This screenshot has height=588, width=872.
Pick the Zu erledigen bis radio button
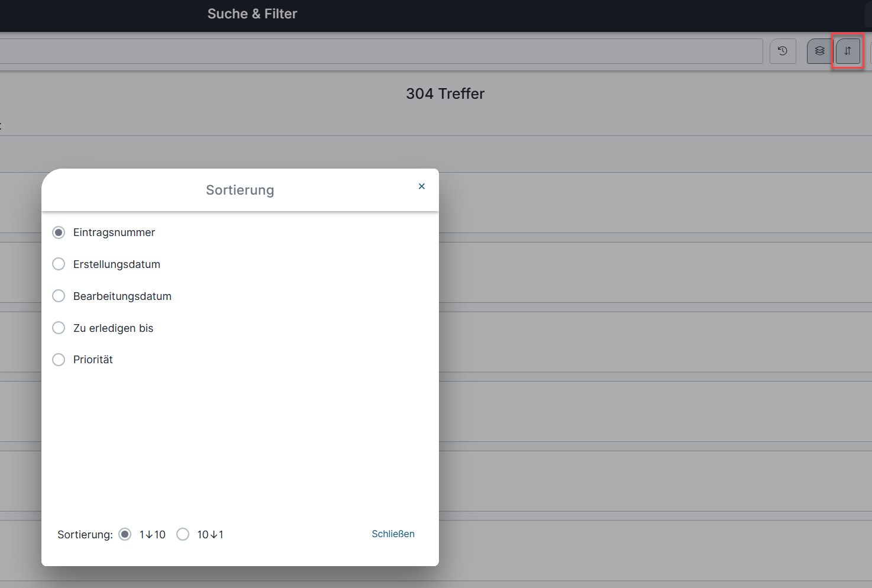pyautogui.click(x=59, y=328)
